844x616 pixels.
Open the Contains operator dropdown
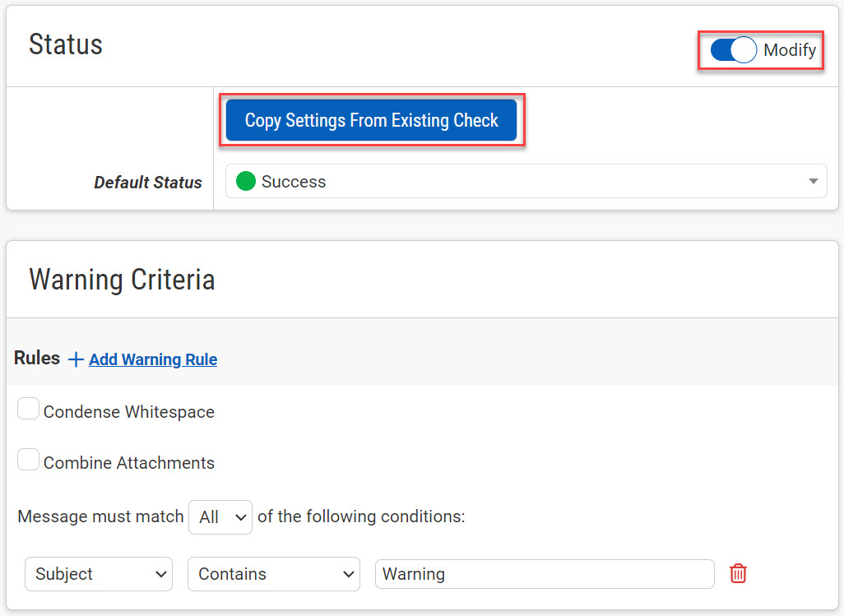pyautogui.click(x=273, y=574)
